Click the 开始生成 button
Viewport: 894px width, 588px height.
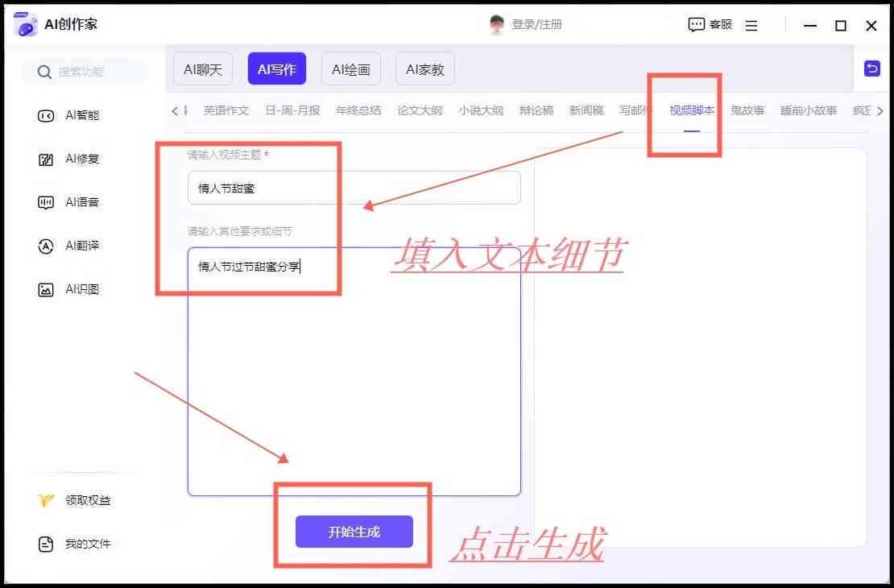(354, 532)
